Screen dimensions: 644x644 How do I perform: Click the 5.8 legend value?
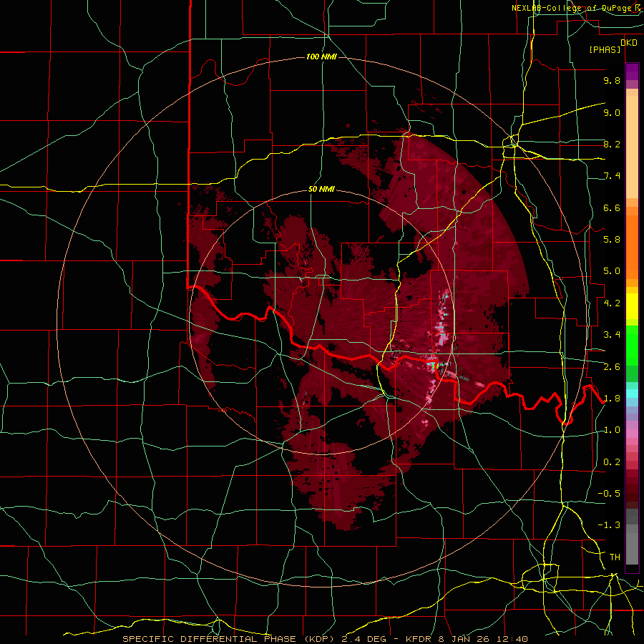click(612, 240)
